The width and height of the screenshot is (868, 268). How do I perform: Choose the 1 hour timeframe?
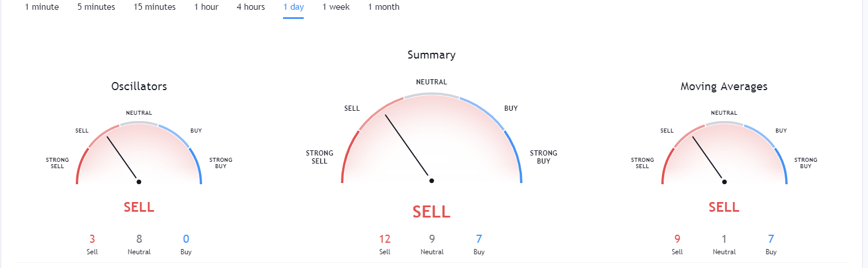[206, 7]
